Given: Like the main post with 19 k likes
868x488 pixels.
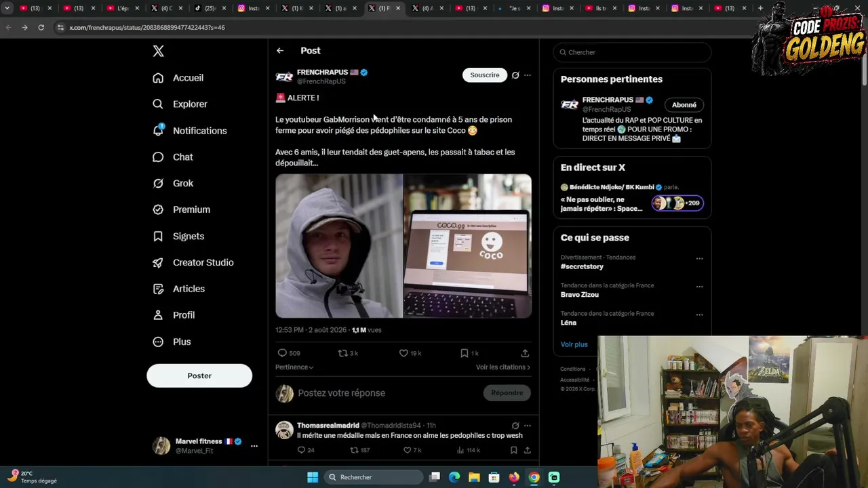Looking at the screenshot, I should [403, 353].
